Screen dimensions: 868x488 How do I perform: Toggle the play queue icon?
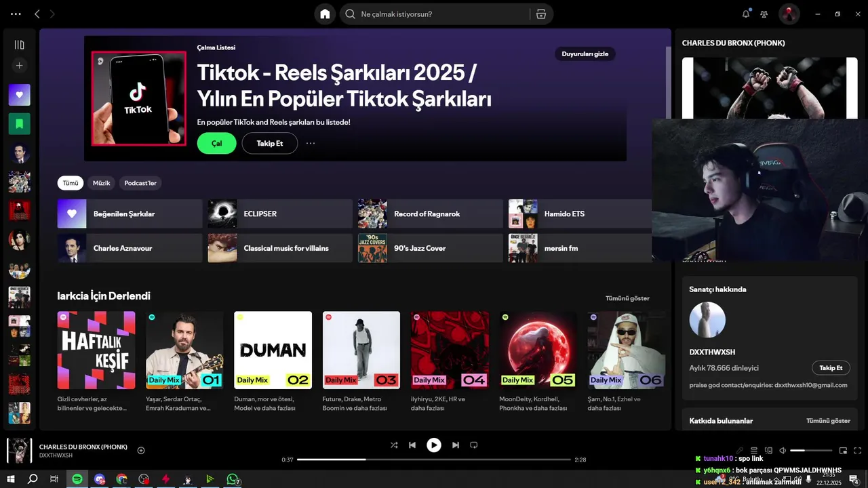click(753, 451)
